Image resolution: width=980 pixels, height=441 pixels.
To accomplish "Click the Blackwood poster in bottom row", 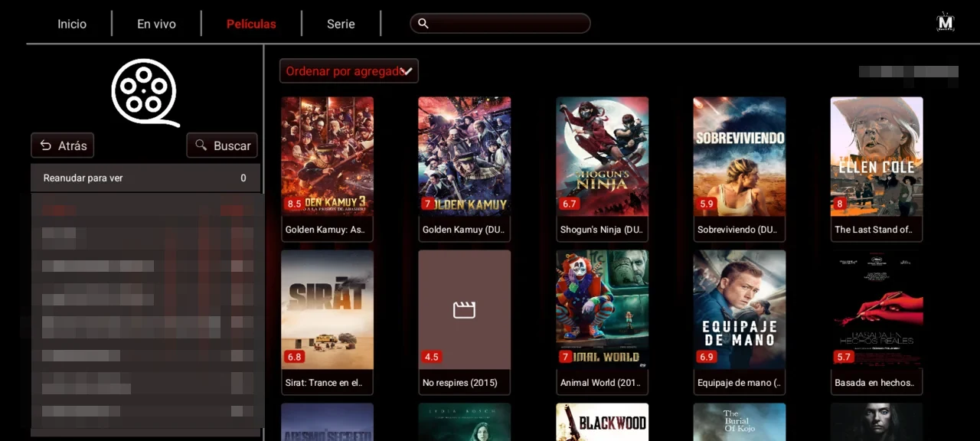I will point(603,422).
